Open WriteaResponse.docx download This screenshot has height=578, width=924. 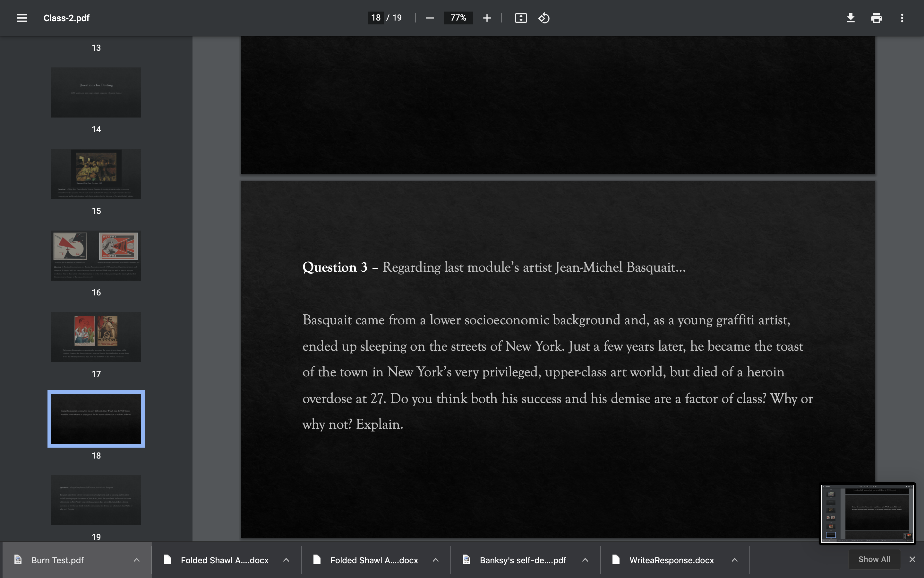(x=672, y=560)
